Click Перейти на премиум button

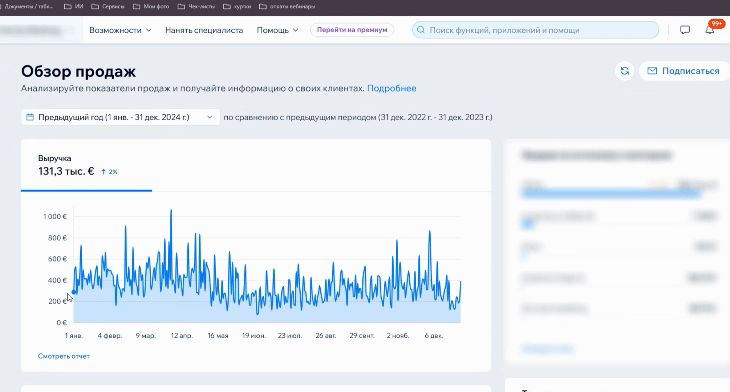point(352,30)
